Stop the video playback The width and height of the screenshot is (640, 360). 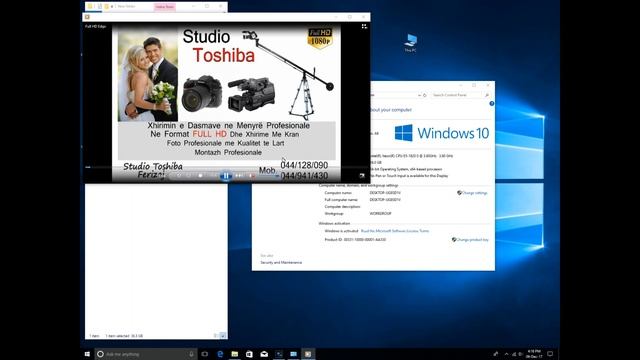[x=200, y=176]
